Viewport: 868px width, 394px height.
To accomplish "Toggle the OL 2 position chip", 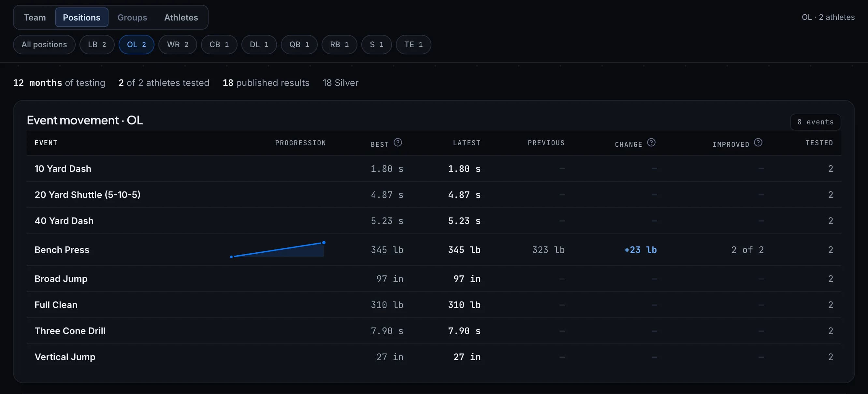I will tap(137, 45).
